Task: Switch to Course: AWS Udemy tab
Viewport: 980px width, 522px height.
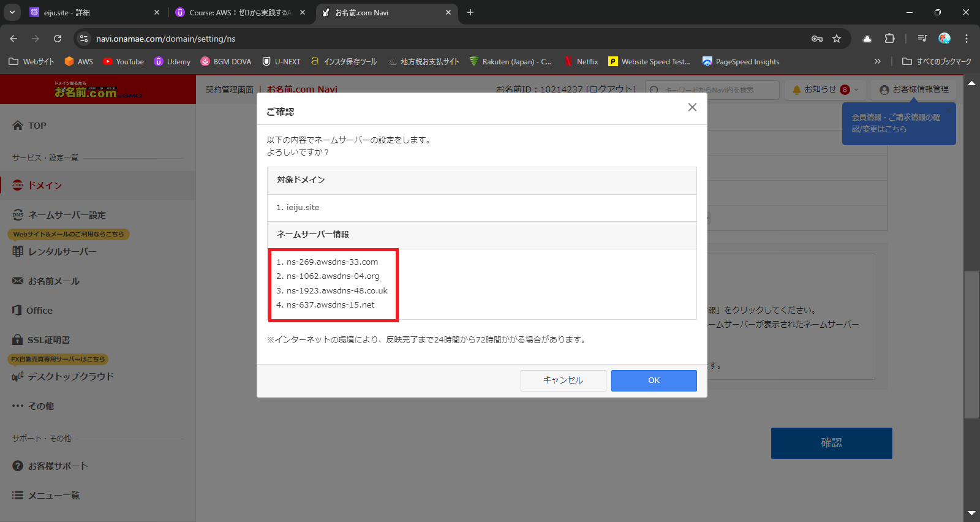Action: [x=240, y=12]
